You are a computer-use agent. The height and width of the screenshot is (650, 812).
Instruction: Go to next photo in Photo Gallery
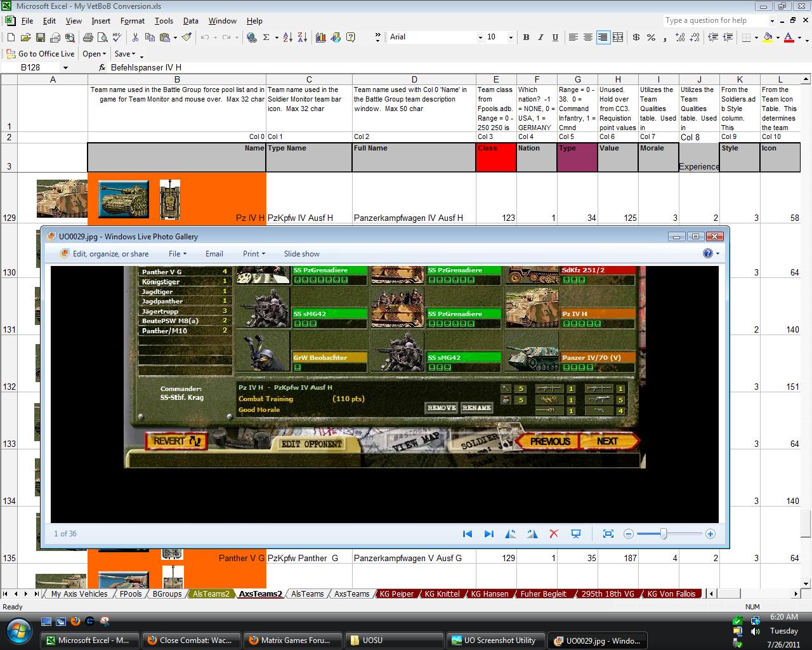tap(488, 534)
